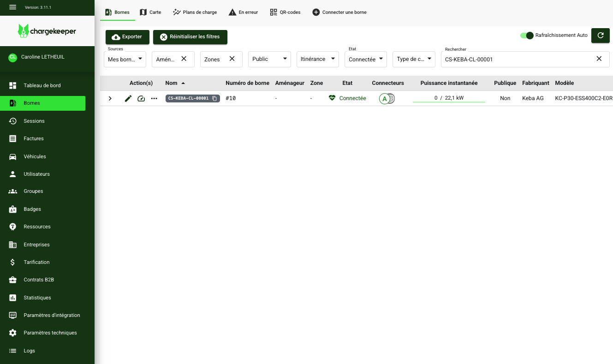
Task: Clear the Zones filter
Action: 232,59
